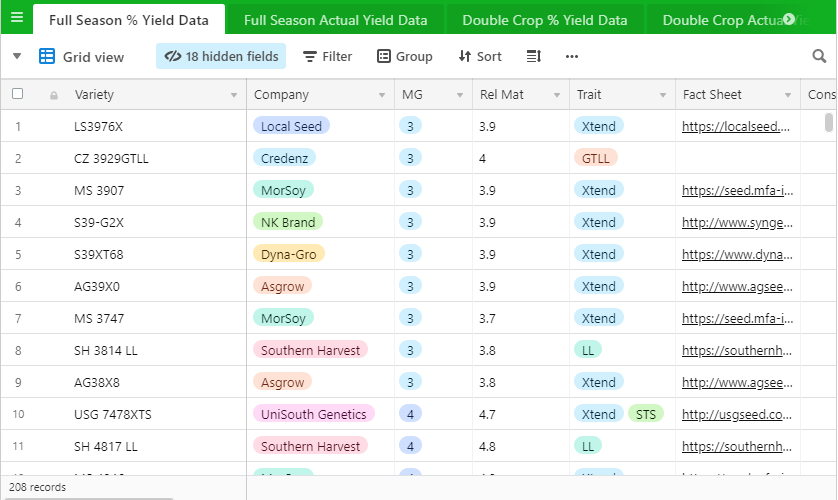Open MG column dropdown arrow

coord(460,95)
